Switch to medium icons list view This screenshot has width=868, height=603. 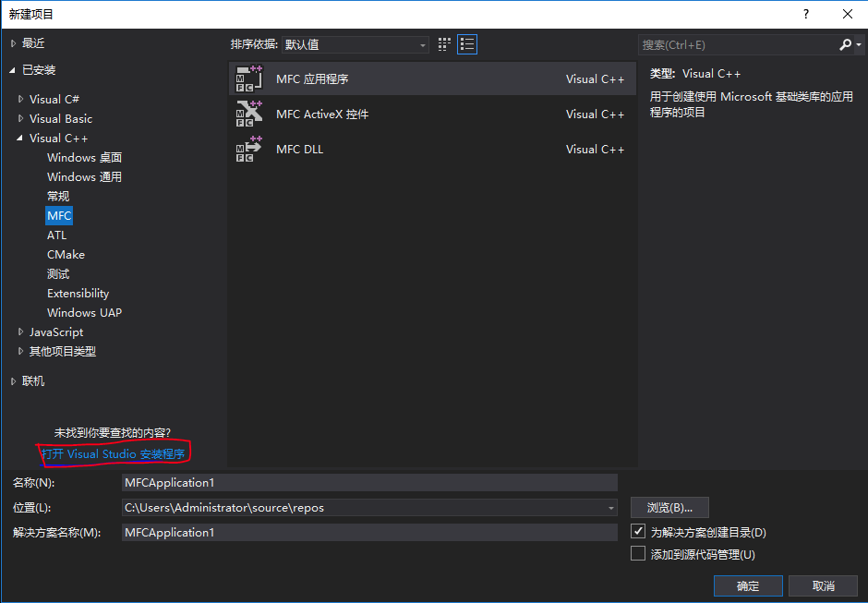click(x=467, y=44)
